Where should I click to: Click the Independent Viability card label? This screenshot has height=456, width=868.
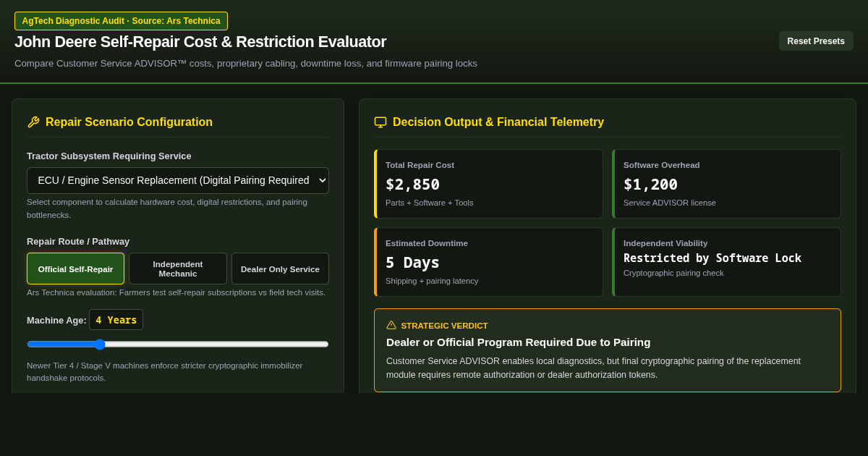[x=665, y=243]
